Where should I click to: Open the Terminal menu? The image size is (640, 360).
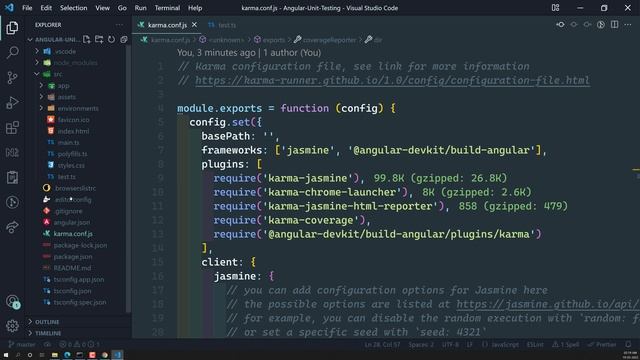pyautogui.click(x=167, y=8)
